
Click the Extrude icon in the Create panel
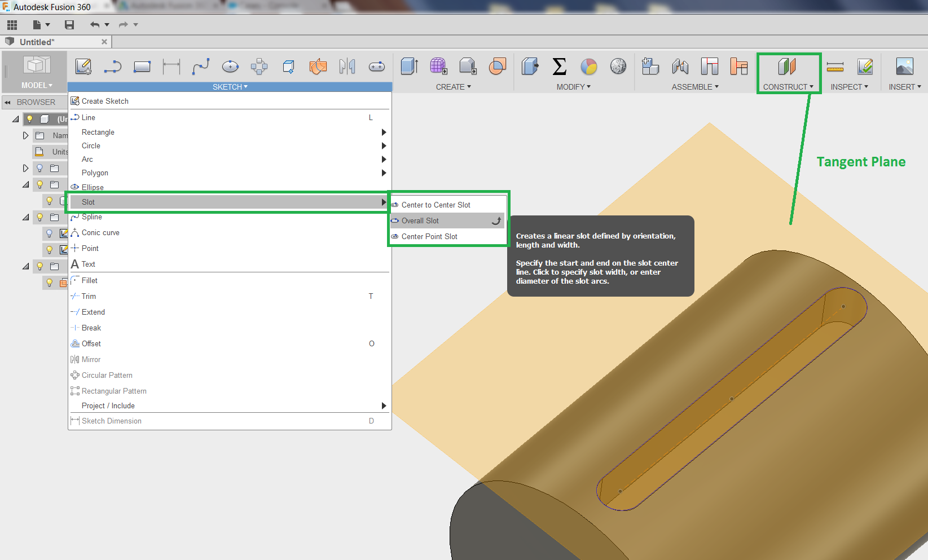coord(409,66)
